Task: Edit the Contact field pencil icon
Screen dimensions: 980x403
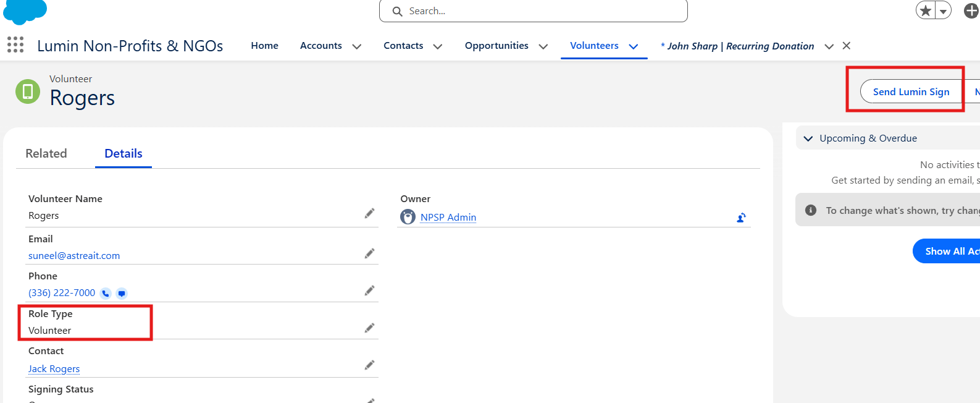Action: pyautogui.click(x=369, y=365)
